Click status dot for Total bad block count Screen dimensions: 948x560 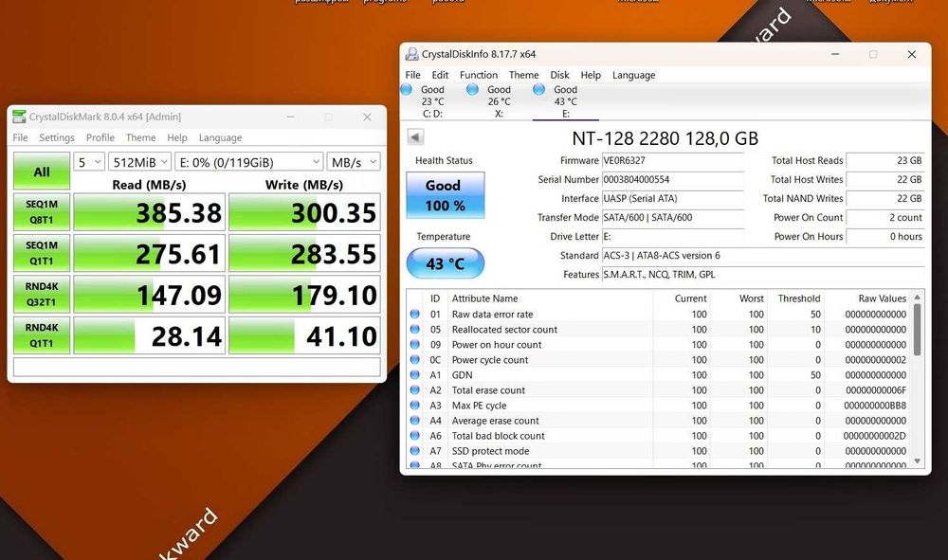pos(415,435)
